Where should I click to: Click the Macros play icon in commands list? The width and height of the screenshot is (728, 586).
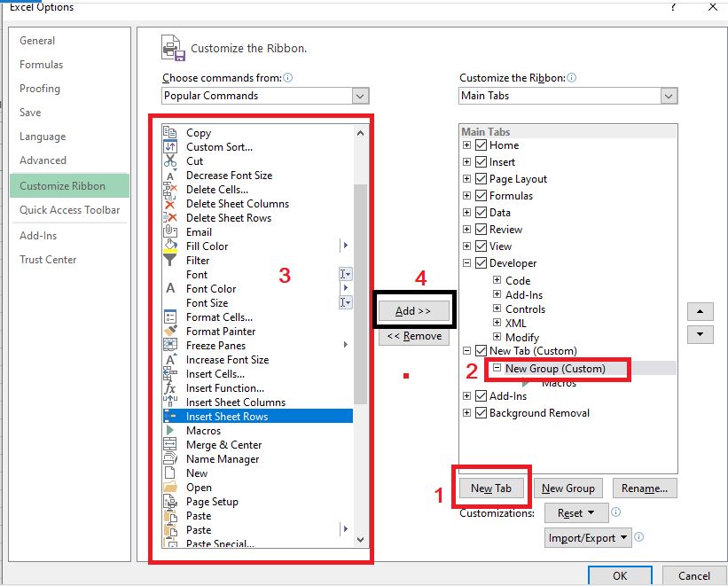pyautogui.click(x=170, y=431)
